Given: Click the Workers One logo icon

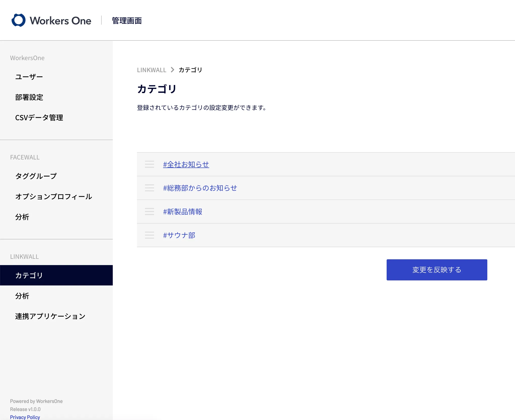Looking at the screenshot, I should (x=19, y=20).
